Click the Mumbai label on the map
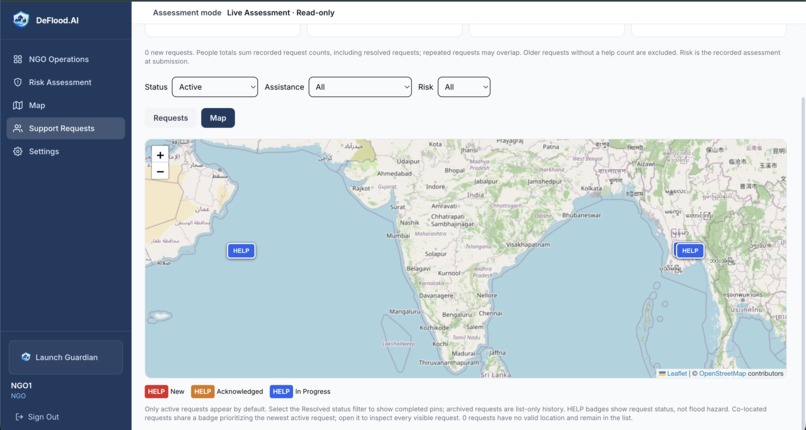 (398, 235)
